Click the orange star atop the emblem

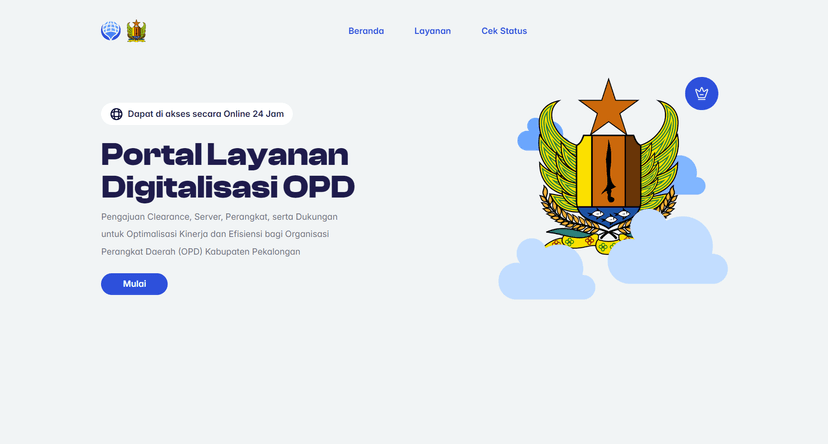tap(608, 106)
